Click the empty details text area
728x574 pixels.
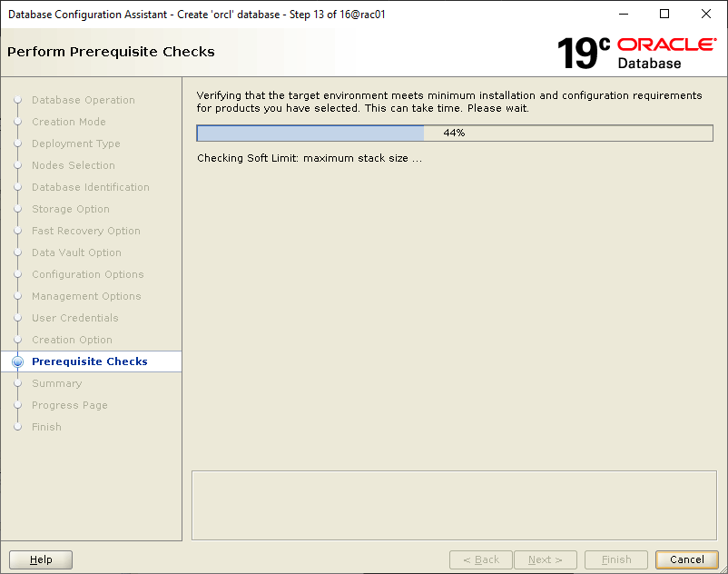coord(454,505)
